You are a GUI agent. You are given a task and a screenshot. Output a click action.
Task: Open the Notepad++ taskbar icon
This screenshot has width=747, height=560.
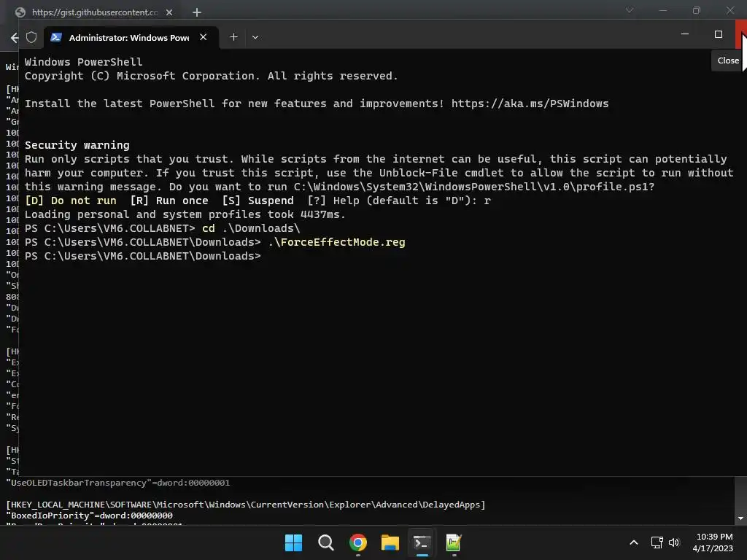coord(454,542)
